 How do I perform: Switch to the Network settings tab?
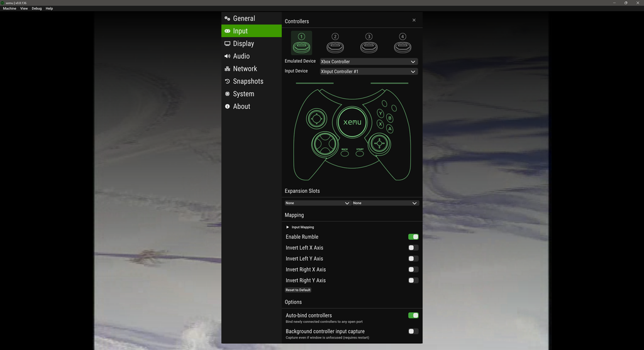pyautogui.click(x=252, y=69)
